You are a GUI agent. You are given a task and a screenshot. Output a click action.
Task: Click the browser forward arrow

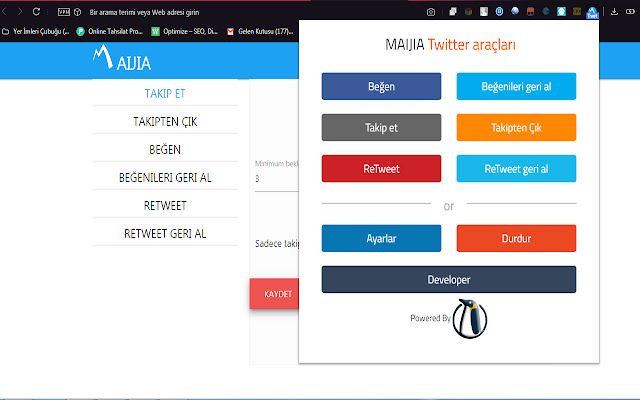(19, 12)
